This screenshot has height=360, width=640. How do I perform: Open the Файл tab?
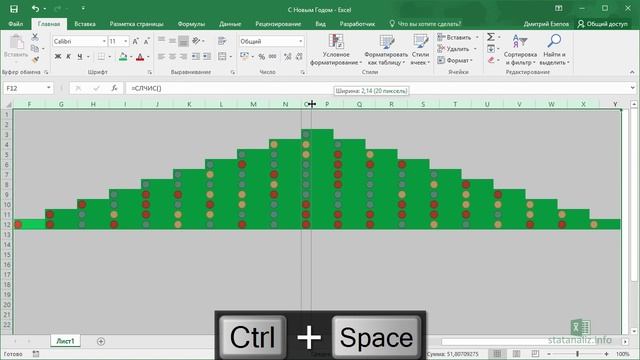click(16, 24)
